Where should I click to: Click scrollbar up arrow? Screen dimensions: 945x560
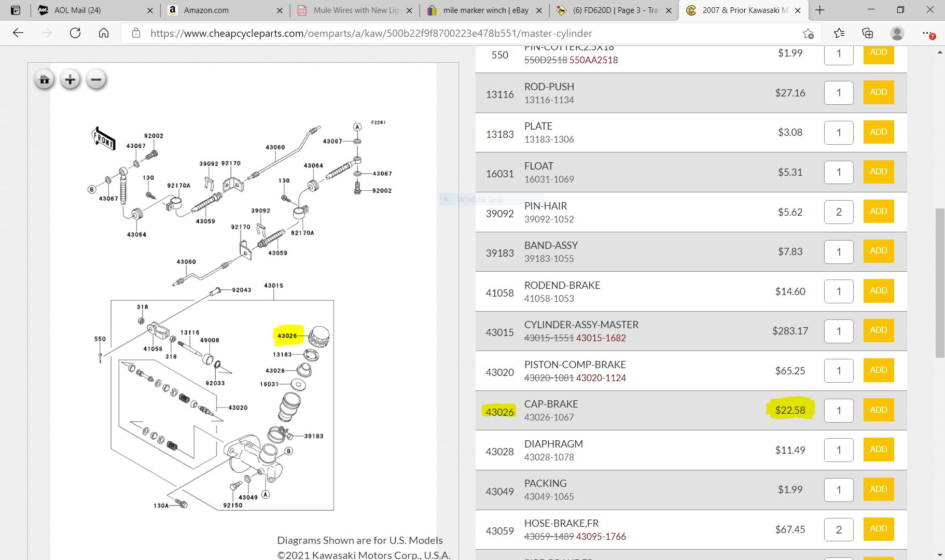[x=940, y=52]
